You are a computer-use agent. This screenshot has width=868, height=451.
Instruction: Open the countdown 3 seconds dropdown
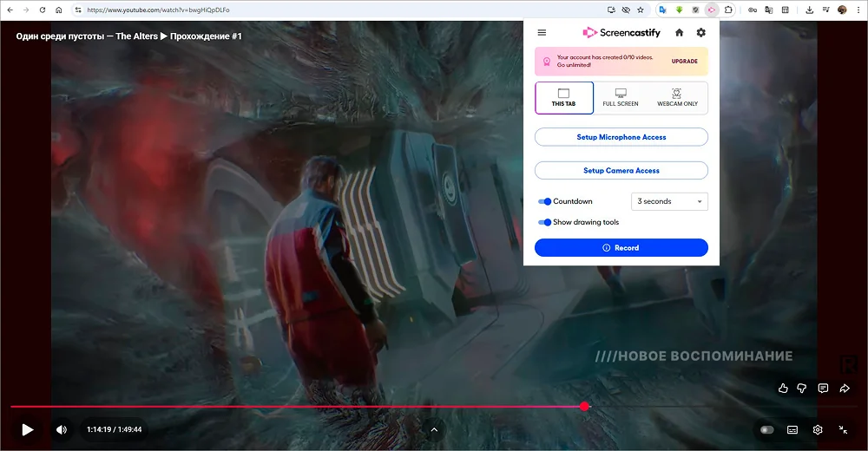(x=669, y=201)
